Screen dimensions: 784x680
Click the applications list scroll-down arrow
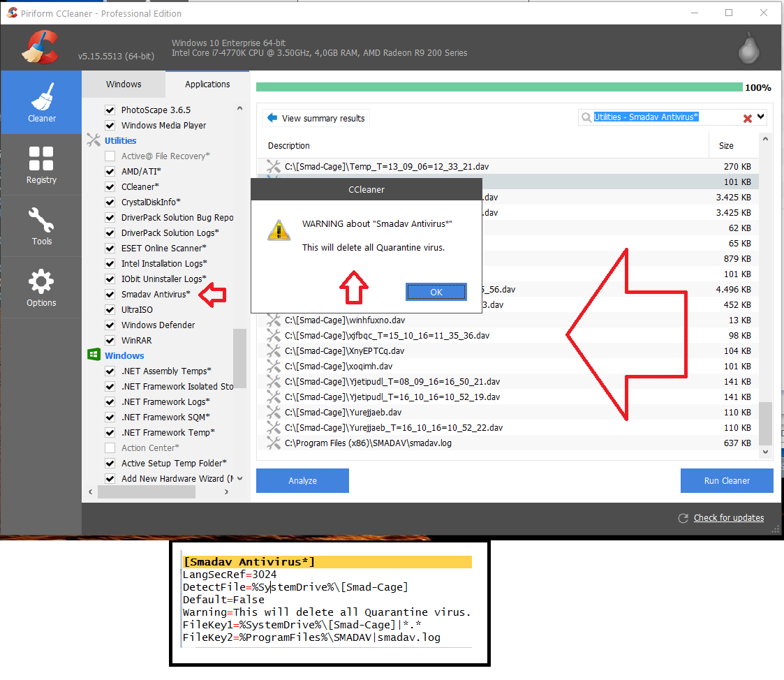(x=239, y=478)
